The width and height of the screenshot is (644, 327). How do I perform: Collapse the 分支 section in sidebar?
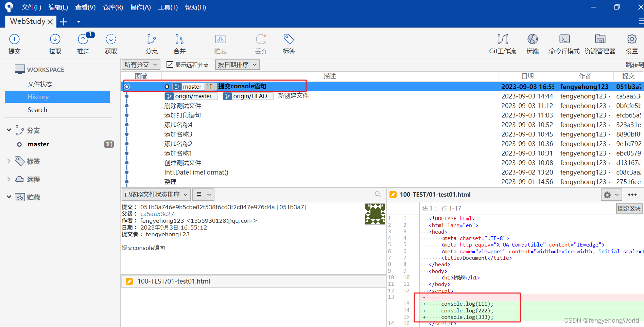pyautogui.click(x=9, y=130)
